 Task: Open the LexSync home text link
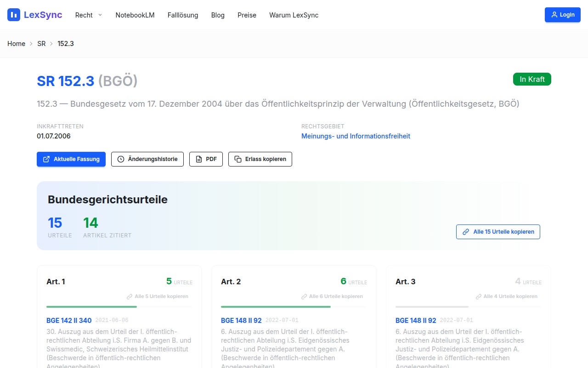pyautogui.click(x=43, y=15)
